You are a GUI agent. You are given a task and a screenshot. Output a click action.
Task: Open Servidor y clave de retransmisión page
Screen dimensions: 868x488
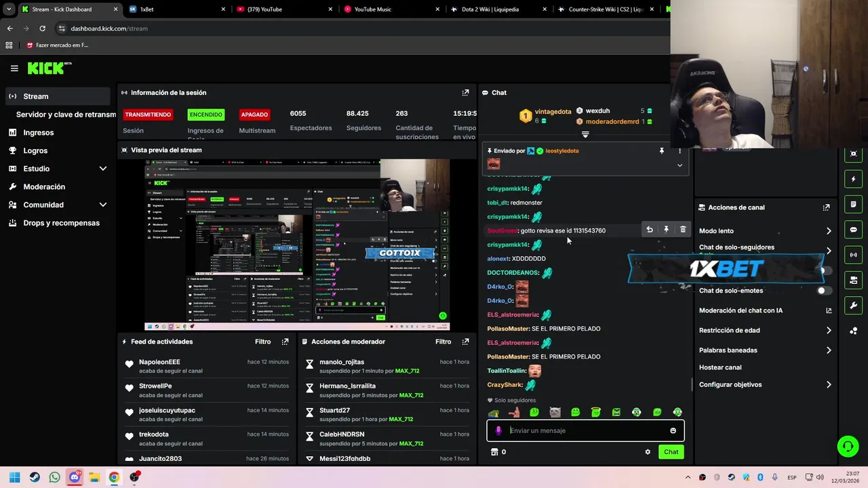tap(66, 115)
